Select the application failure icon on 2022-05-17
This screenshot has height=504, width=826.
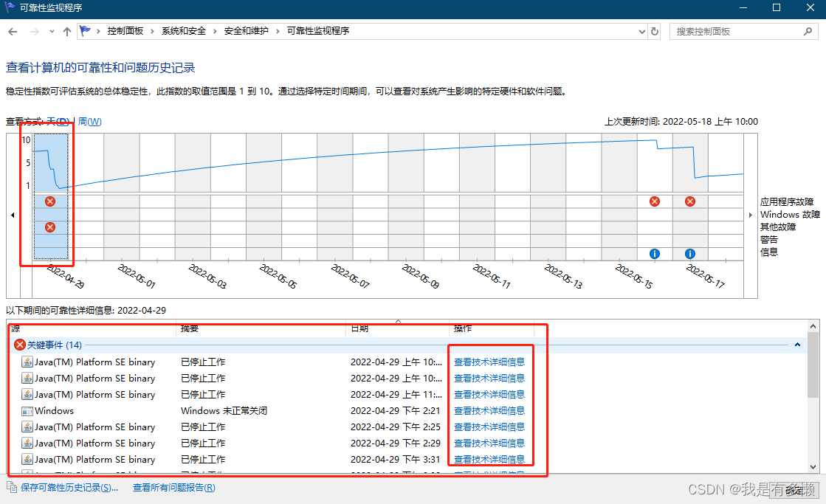click(690, 201)
